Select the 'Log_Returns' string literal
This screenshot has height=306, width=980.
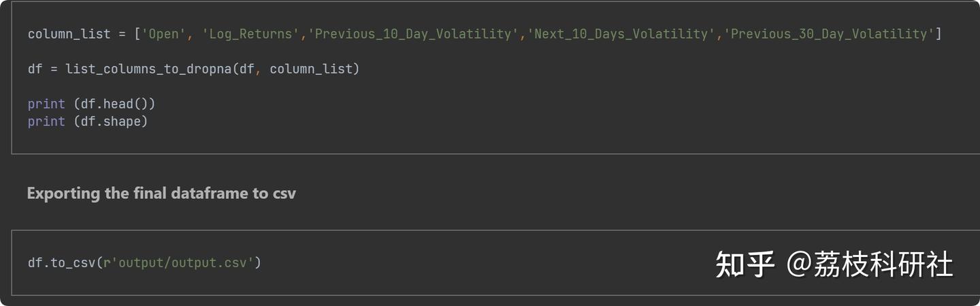251,34
